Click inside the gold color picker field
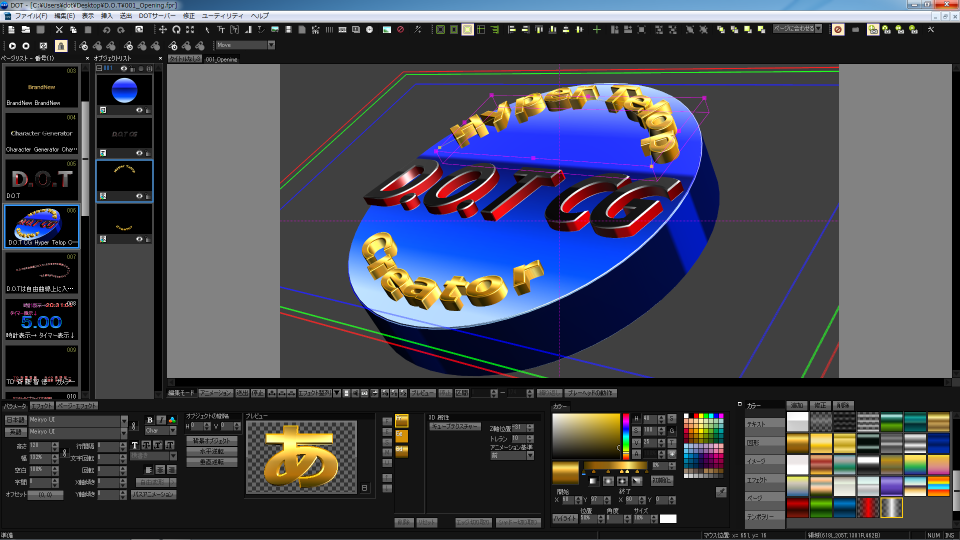Image resolution: width=960 pixels, height=540 pixels. 586,436
